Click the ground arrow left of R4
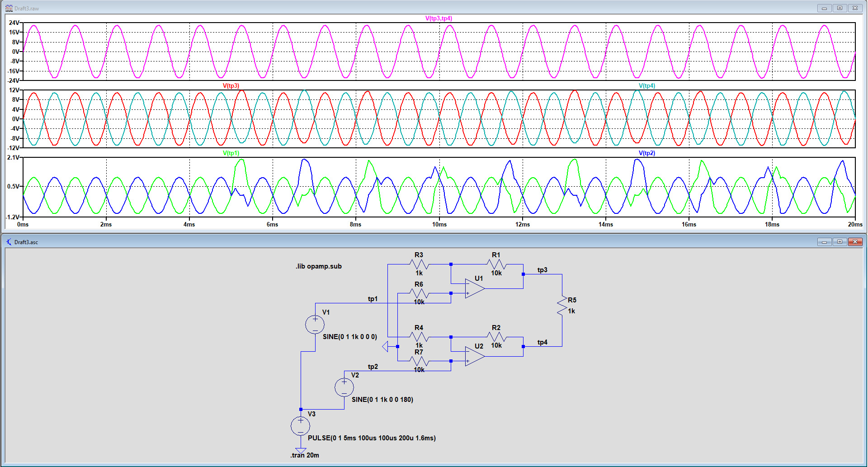868x467 pixels. [385, 347]
